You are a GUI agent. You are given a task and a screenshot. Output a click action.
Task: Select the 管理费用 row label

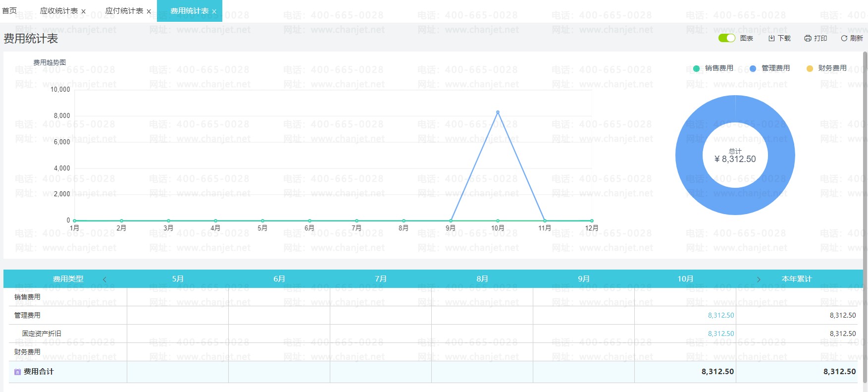27,315
